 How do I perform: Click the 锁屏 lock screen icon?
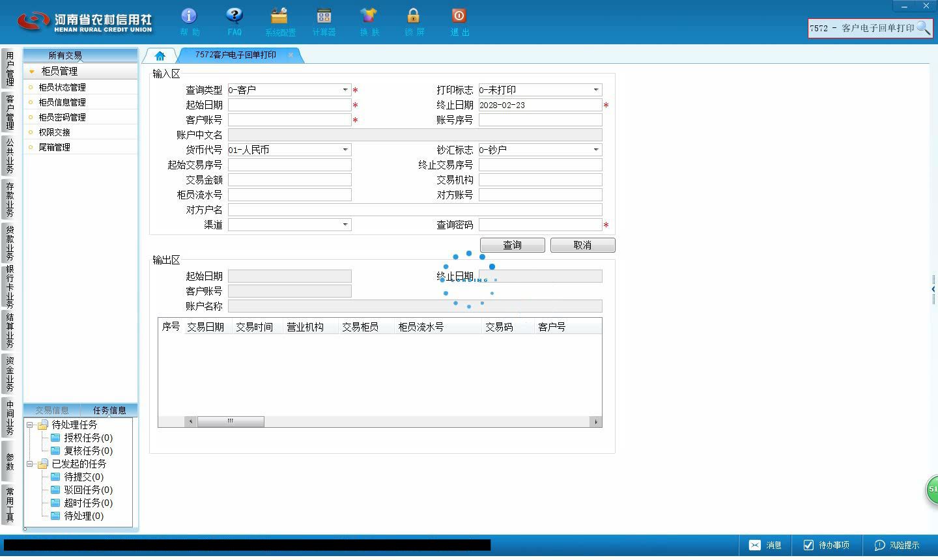coord(414,21)
